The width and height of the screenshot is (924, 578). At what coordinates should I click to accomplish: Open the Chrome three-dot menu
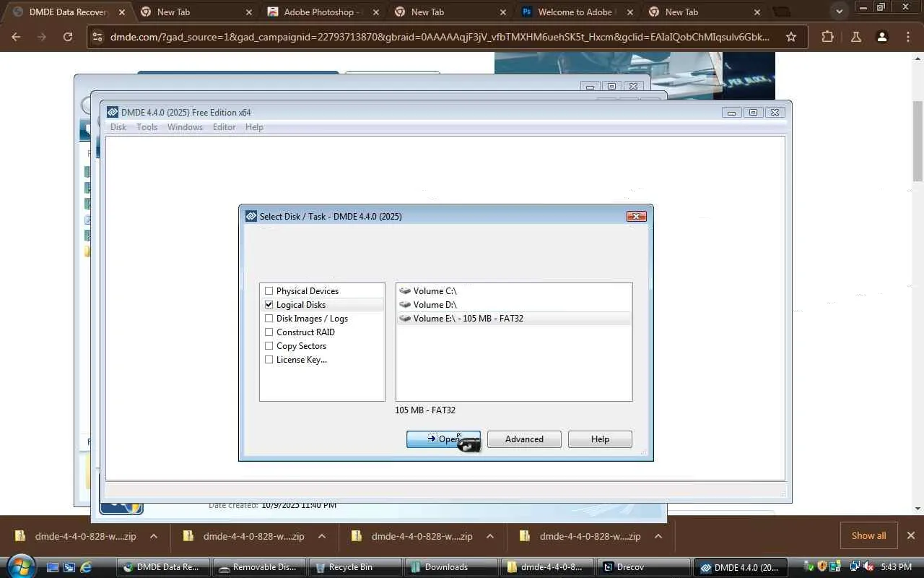pos(908,37)
